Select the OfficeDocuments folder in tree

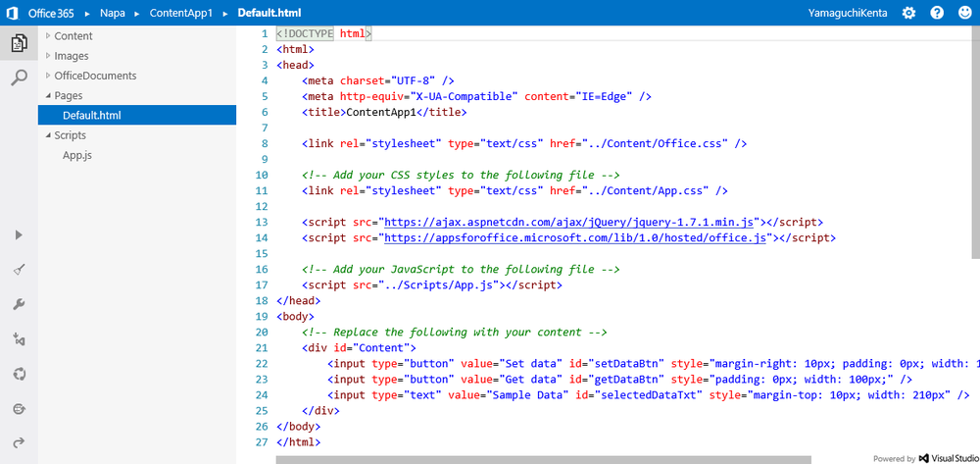click(95, 76)
